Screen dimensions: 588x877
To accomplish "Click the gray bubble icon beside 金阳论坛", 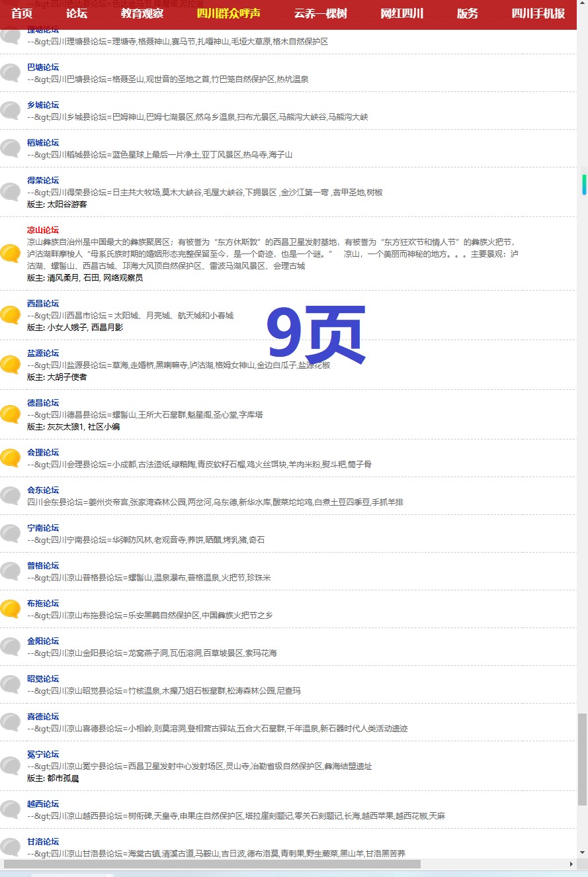I will click(x=11, y=647).
